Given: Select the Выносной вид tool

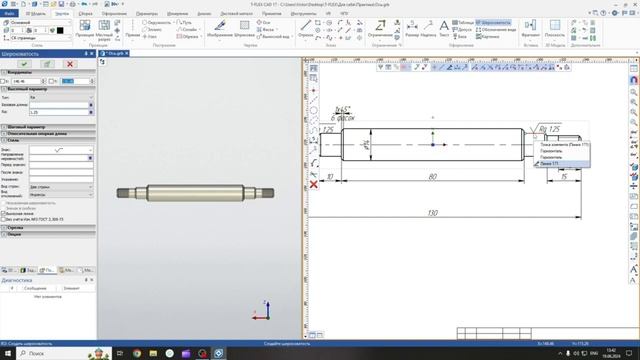Looking at the screenshot, I should [273, 36].
